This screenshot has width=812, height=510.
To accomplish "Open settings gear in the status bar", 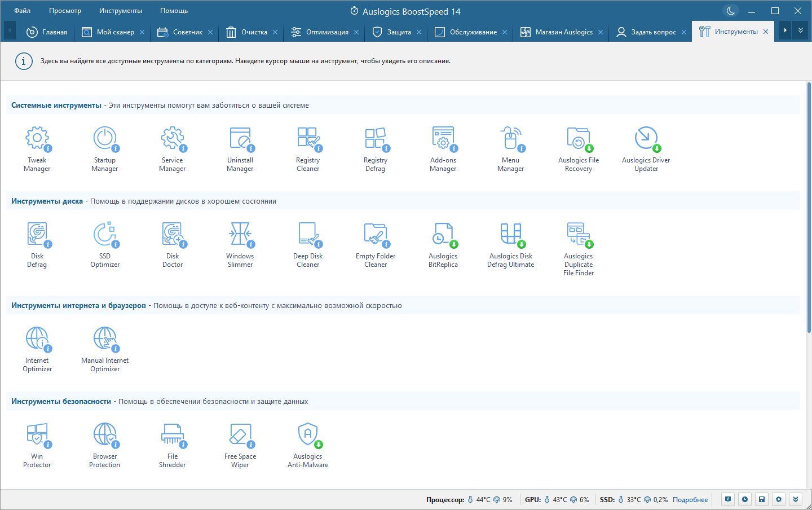I will (x=779, y=499).
